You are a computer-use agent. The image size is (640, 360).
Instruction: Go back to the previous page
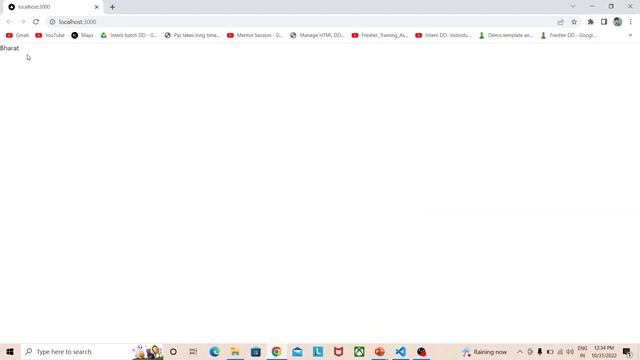coord(9,22)
